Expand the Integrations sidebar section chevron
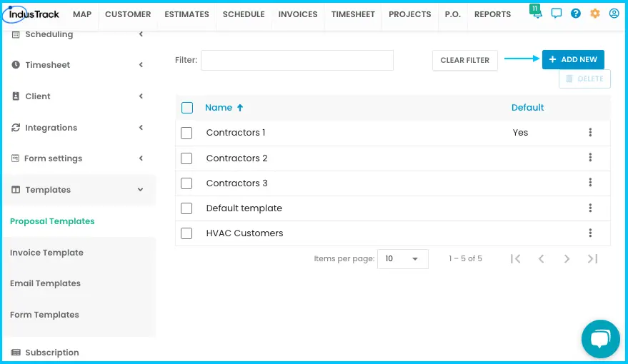 [x=141, y=128]
